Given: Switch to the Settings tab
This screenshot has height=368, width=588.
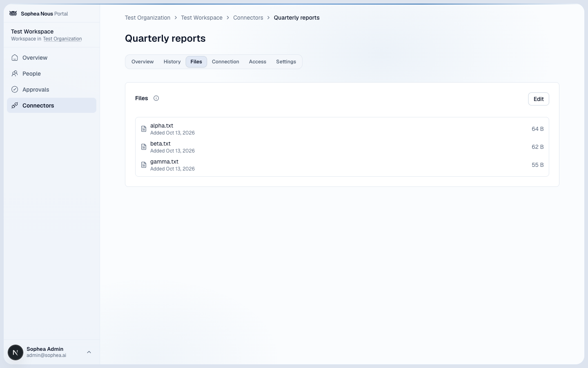Looking at the screenshot, I should (x=286, y=62).
